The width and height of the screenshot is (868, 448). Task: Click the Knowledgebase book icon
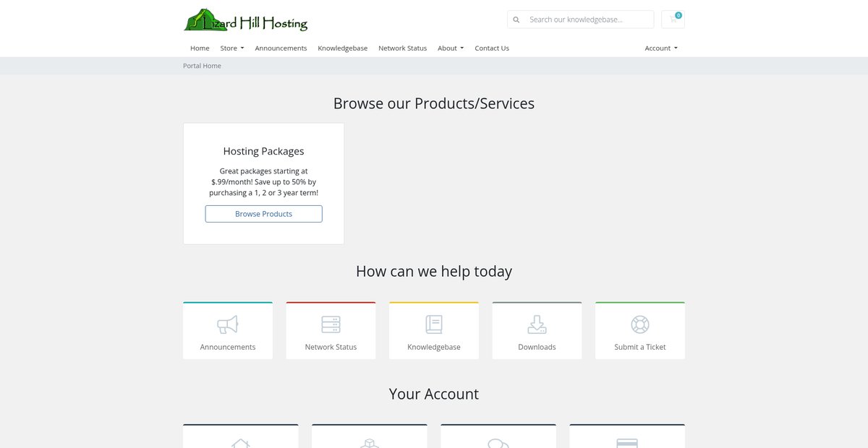(434, 324)
